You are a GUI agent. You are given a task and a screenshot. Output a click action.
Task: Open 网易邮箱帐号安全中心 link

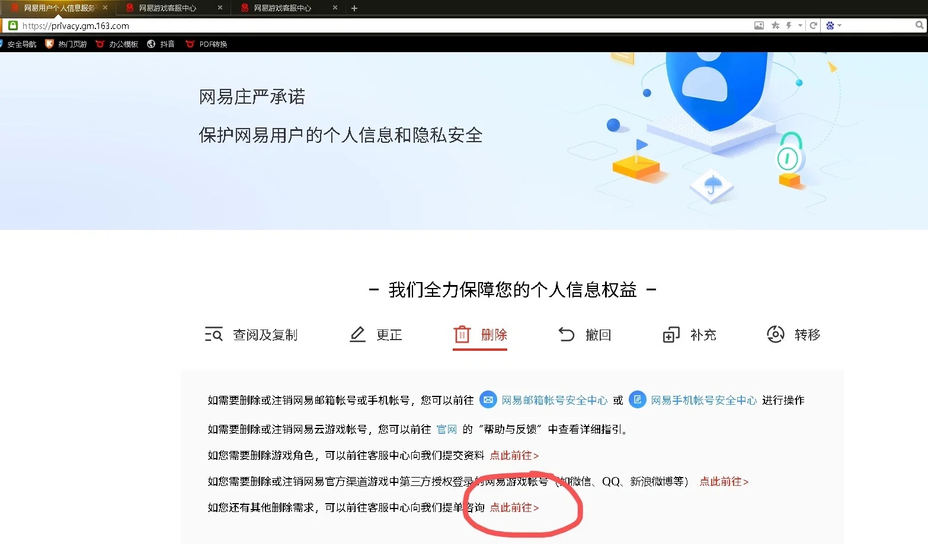(x=555, y=400)
